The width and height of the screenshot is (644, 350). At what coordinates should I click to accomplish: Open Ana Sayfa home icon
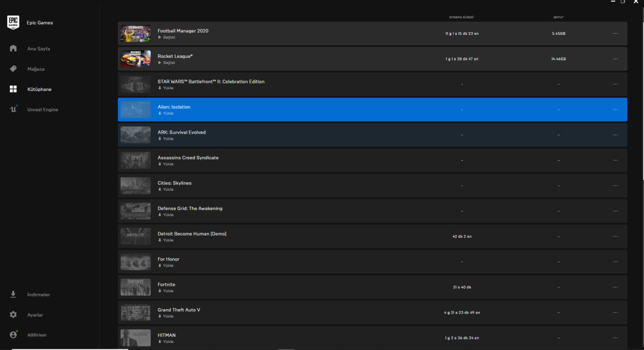[13, 49]
